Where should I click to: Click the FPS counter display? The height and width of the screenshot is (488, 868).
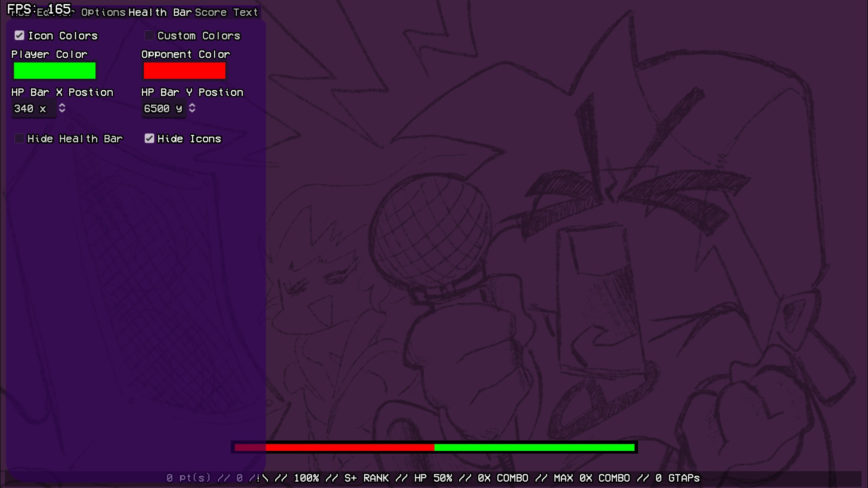tap(38, 8)
